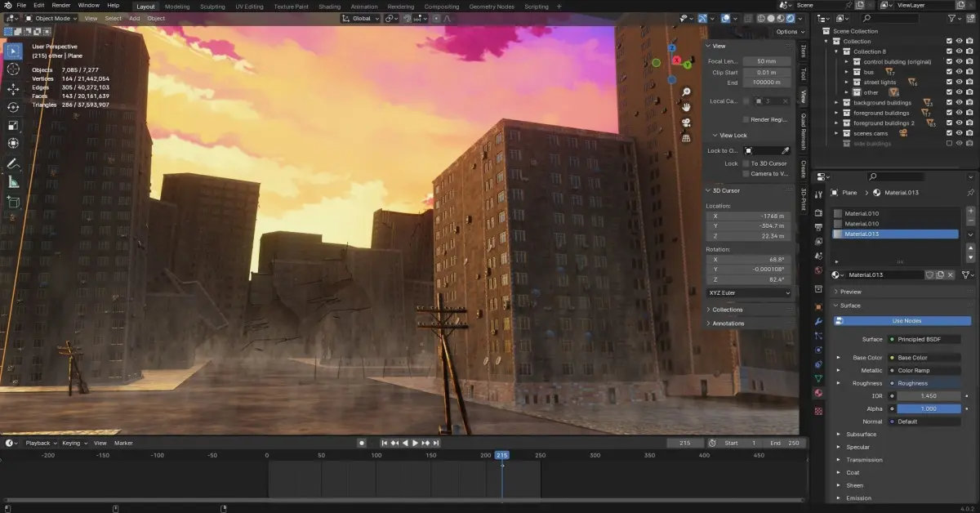Click the Use Nodes button
Screen dimensions: 980x513
click(x=902, y=321)
